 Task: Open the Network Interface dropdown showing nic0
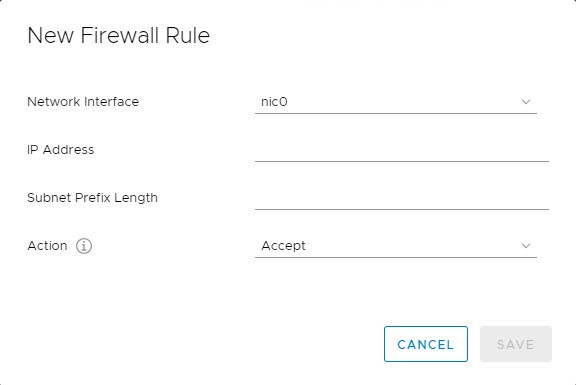pos(396,102)
